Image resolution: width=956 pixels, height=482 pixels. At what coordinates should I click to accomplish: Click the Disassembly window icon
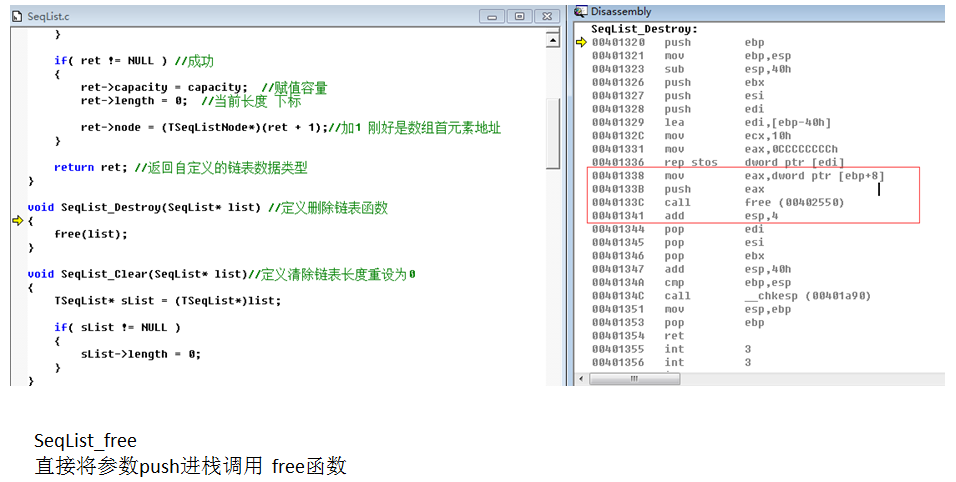[581, 12]
